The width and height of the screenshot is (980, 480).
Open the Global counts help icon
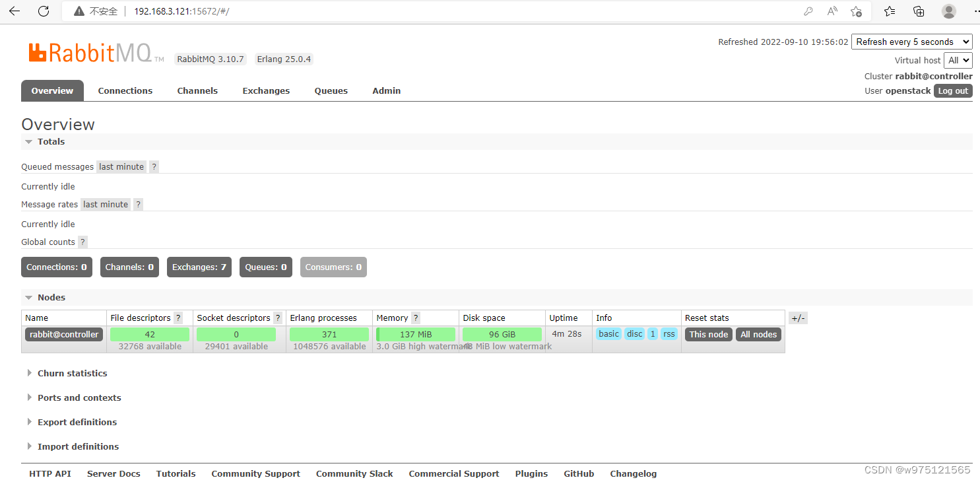82,242
